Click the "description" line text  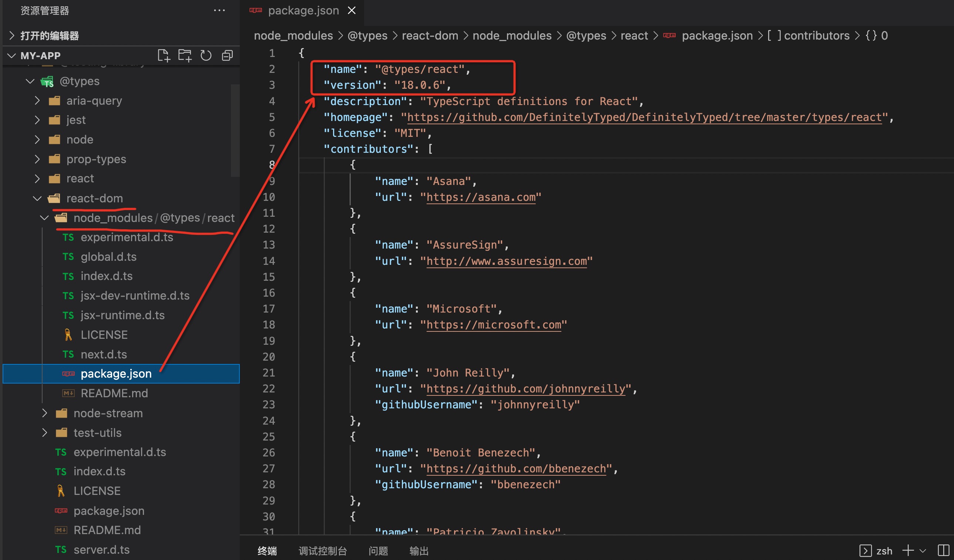pos(483,101)
